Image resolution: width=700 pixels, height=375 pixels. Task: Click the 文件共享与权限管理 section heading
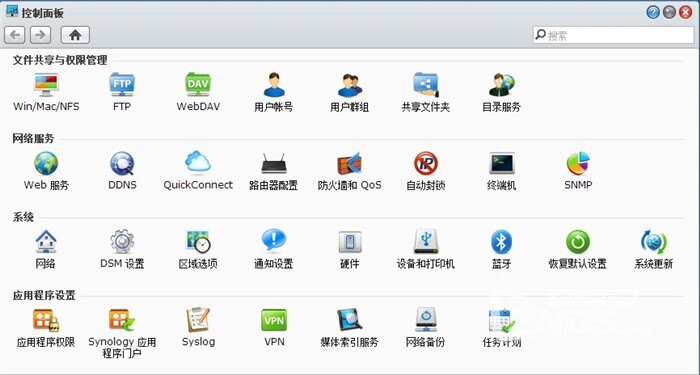[x=60, y=60]
